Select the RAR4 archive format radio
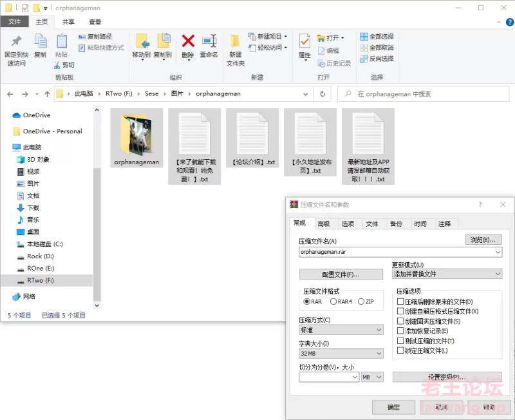The height and width of the screenshot is (420, 515). (x=333, y=301)
